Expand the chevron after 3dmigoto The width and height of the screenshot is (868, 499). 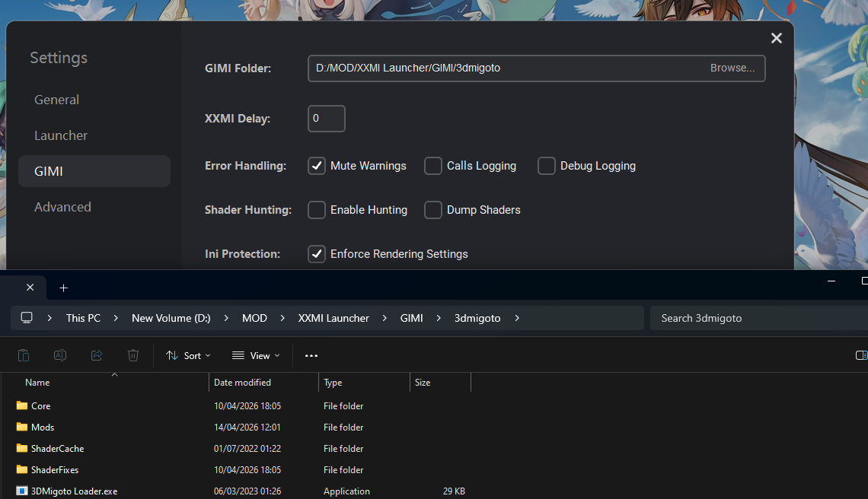click(x=517, y=318)
